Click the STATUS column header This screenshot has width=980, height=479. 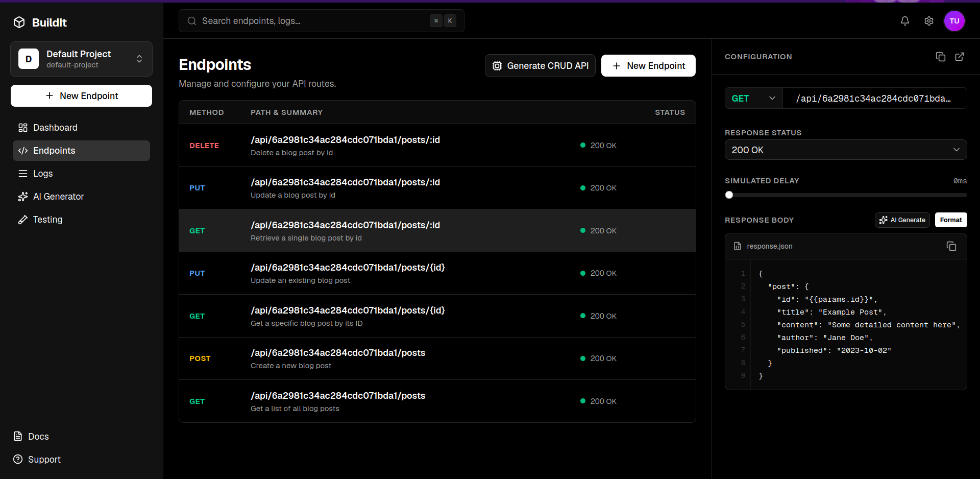pyautogui.click(x=670, y=112)
